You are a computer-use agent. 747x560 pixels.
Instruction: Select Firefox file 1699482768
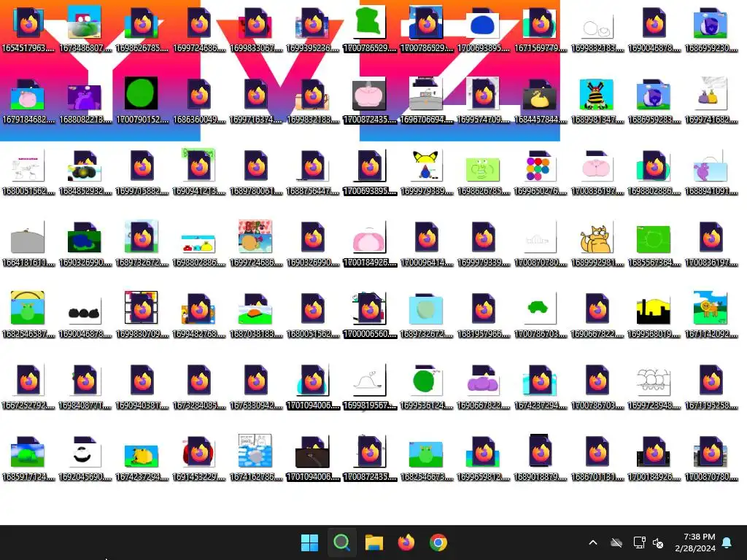pos(198,315)
